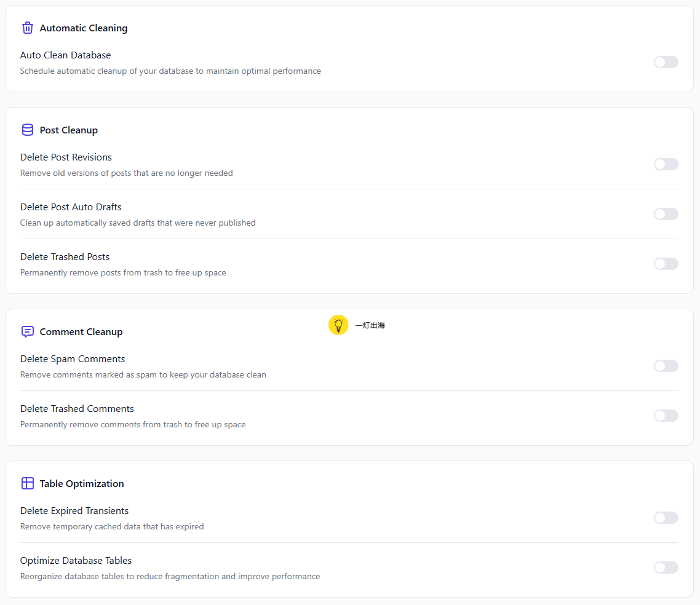Click the Table Optimization heading
This screenshot has width=700, height=605.
click(82, 484)
